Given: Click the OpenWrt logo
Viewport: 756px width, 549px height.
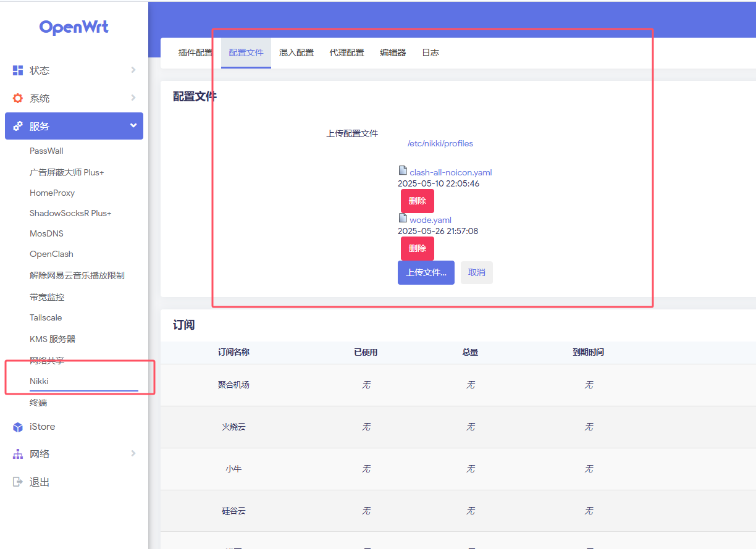Looking at the screenshot, I should tap(73, 27).
